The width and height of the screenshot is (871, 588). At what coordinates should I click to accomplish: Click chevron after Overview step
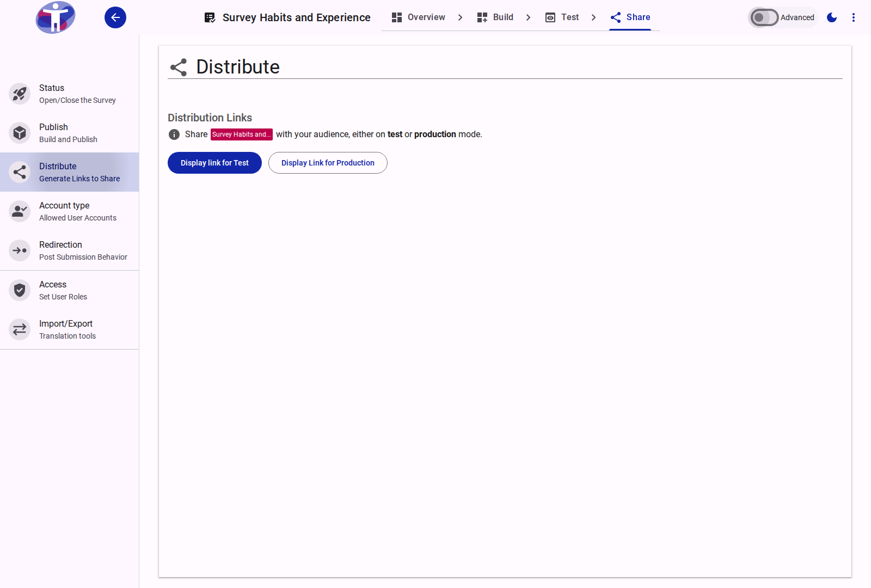[x=460, y=17]
